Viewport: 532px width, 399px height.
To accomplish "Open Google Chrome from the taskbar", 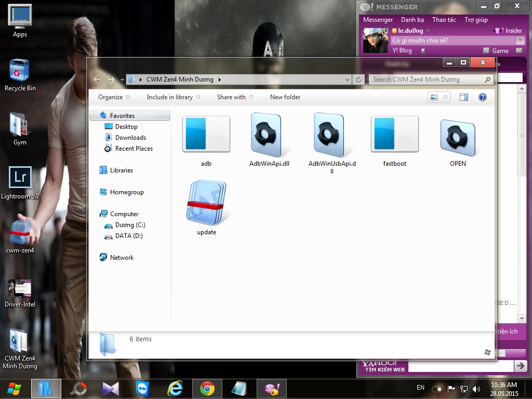I will pyautogui.click(x=207, y=388).
